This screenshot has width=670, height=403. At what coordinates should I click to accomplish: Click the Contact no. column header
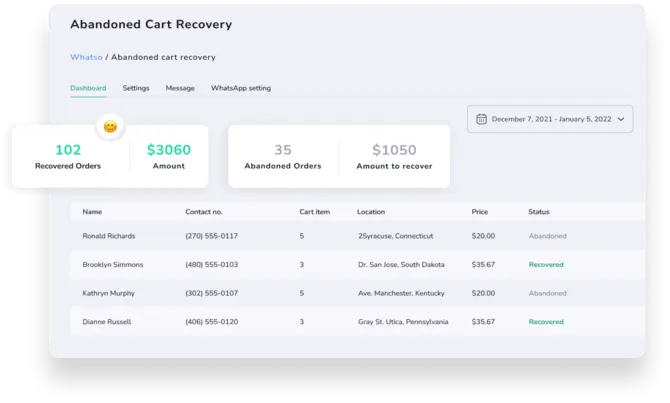[x=203, y=212]
